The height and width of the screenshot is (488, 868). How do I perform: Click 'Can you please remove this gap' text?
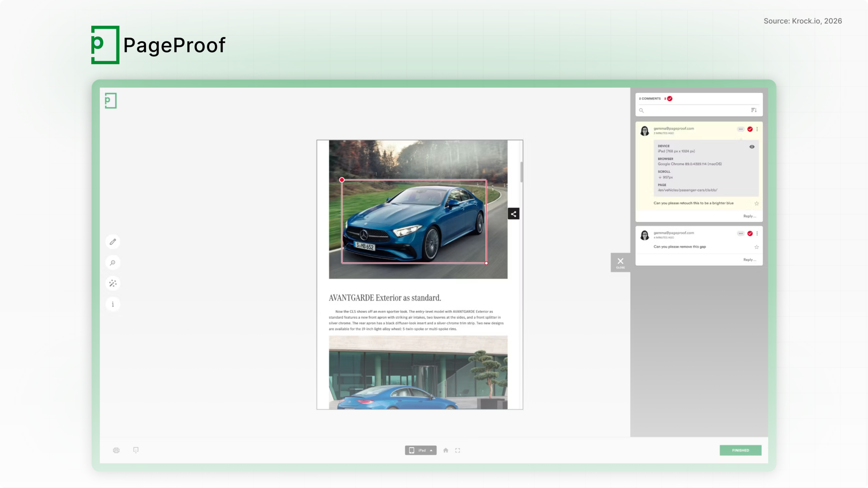coord(679,247)
